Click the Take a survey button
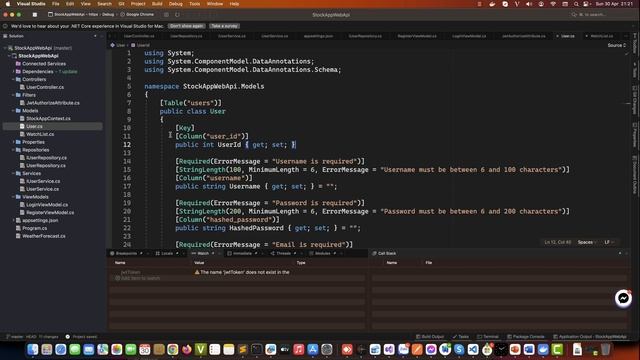The image size is (640, 360). click(x=224, y=26)
